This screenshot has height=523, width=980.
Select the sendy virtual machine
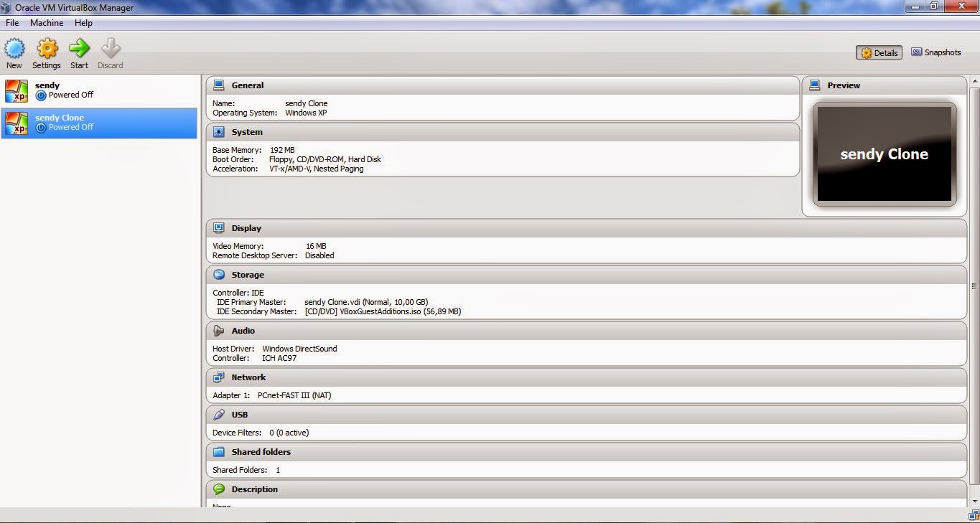[99, 90]
